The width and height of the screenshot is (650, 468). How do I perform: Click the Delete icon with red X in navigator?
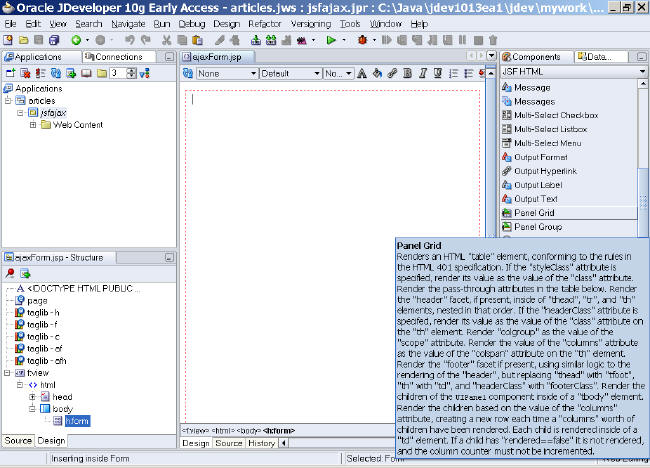25,73
